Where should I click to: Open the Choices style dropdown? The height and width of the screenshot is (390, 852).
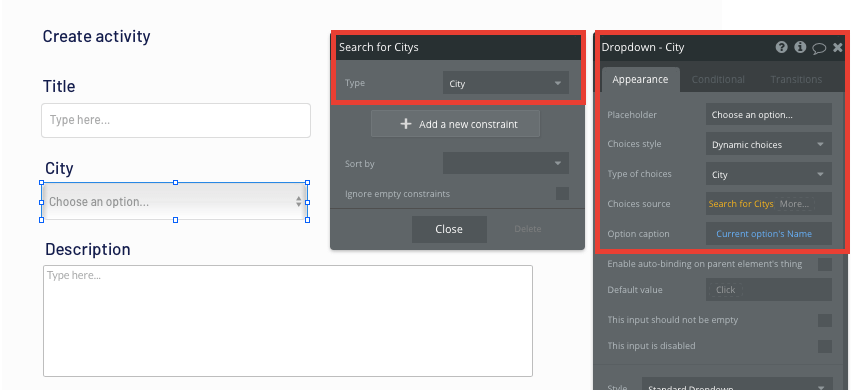point(769,144)
